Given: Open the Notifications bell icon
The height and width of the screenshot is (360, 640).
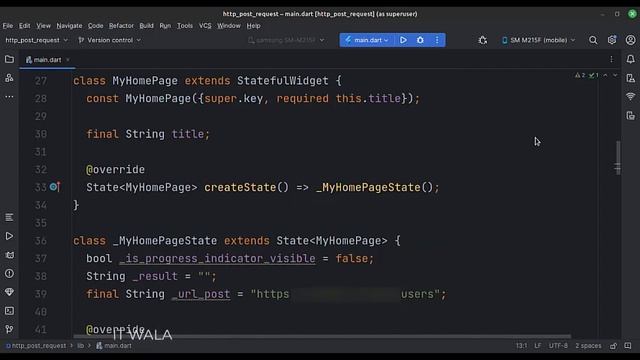Looking at the screenshot, I should click(631, 60).
